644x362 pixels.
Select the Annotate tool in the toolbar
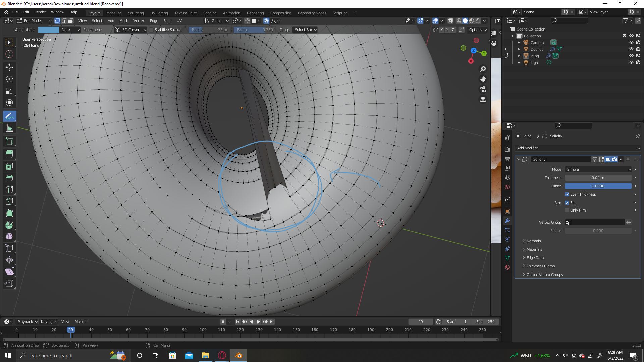pyautogui.click(x=9, y=116)
